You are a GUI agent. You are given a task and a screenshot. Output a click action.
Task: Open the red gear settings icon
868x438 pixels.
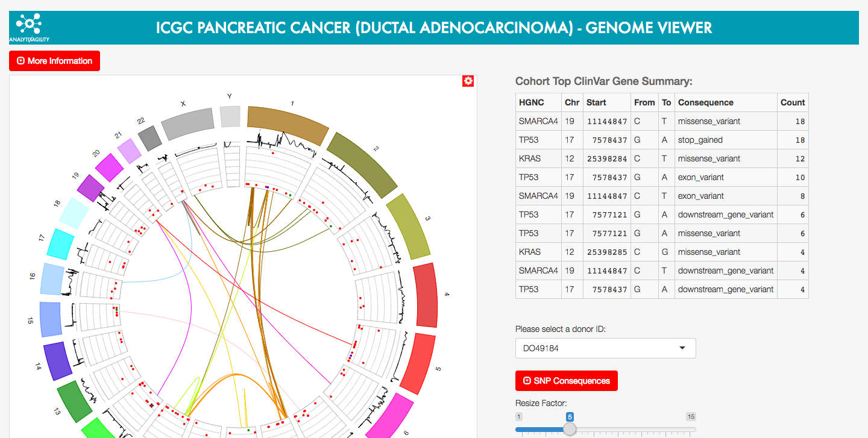pyautogui.click(x=468, y=81)
